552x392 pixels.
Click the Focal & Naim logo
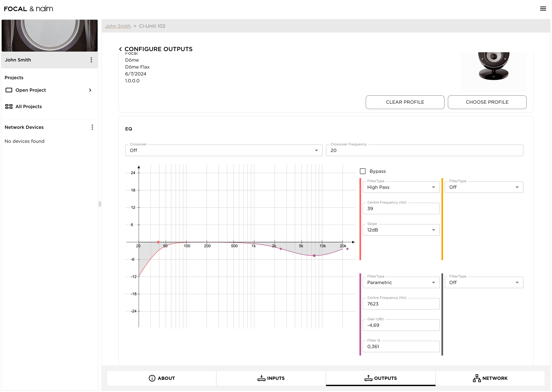pyautogui.click(x=28, y=9)
